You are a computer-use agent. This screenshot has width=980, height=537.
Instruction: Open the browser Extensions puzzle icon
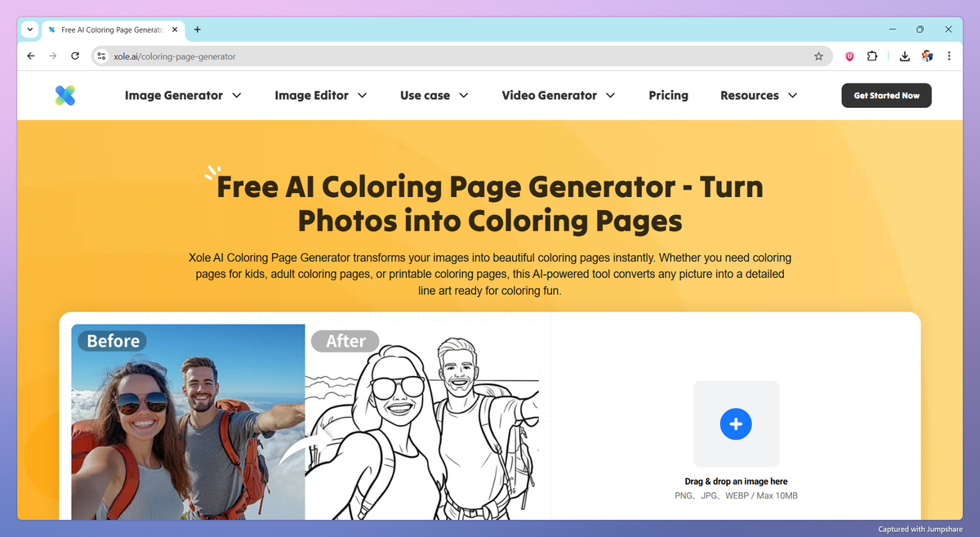click(x=872, y=56)
